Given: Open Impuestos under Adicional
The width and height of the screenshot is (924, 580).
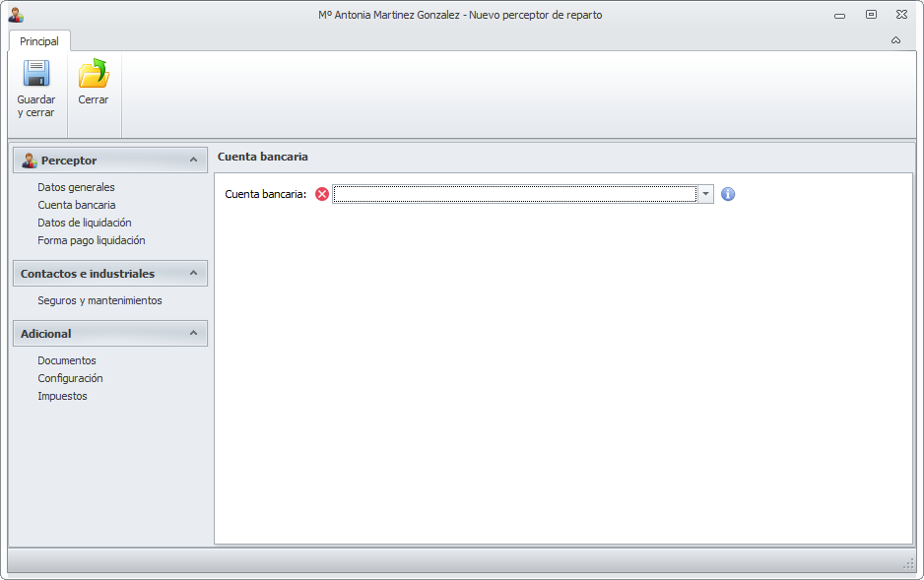Looking at the screenshot, I should (62, 396).
